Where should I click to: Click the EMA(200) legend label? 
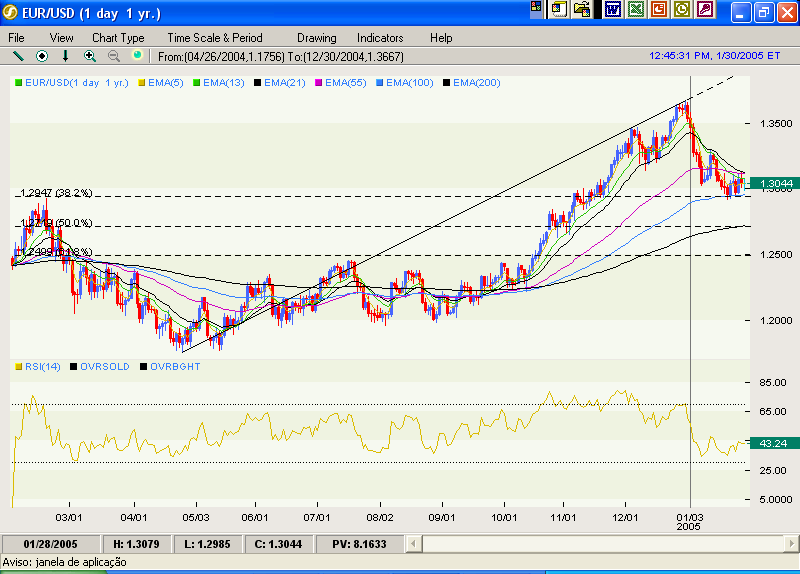click(x=476, y=82)
